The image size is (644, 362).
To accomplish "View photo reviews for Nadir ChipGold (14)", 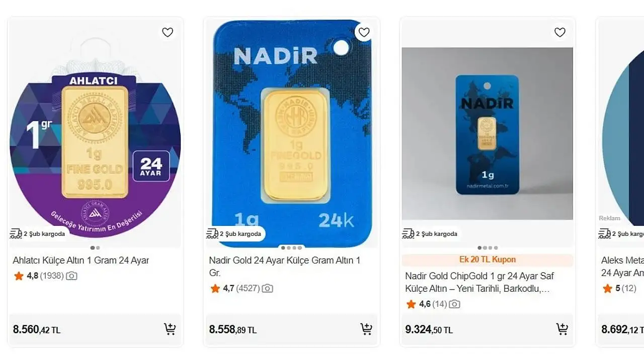I will pyautogui.click(x=454, y=304).
